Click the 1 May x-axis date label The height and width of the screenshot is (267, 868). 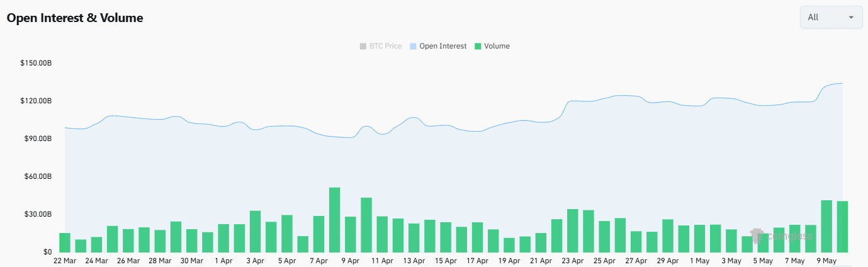pos(699,261)
